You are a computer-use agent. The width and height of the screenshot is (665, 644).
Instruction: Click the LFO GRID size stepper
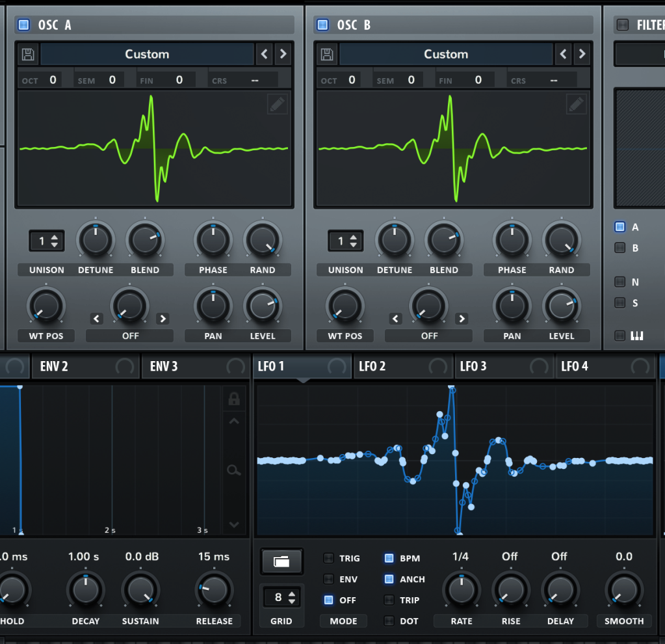pos(281,597)
